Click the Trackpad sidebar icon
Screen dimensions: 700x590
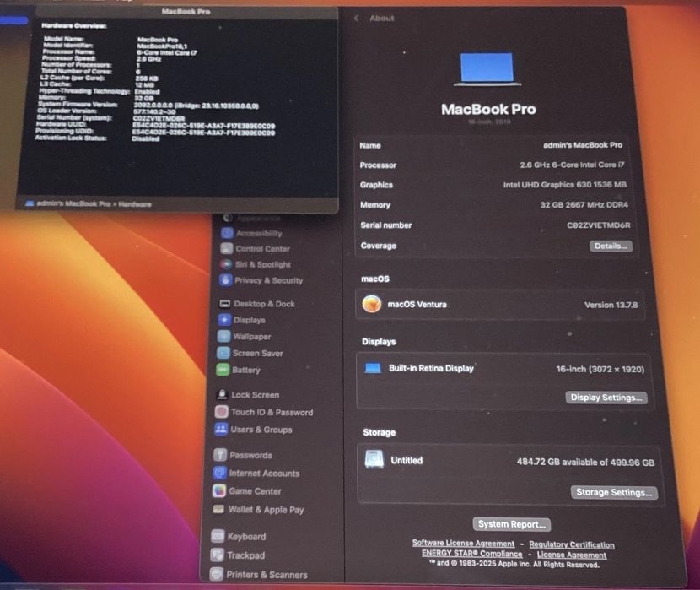pyautogui.click(x=217, y=555)
